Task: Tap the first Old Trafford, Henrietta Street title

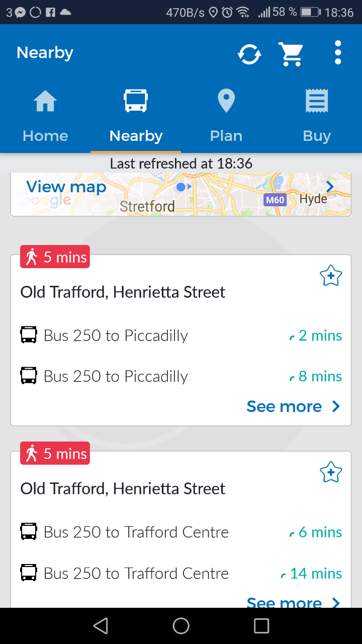Action: point(123,292)
